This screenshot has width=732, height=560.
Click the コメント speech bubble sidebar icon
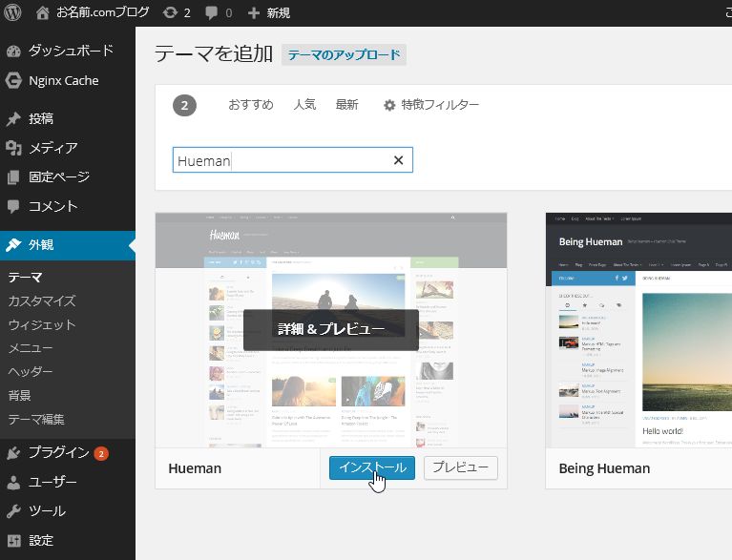pos(13,206)
